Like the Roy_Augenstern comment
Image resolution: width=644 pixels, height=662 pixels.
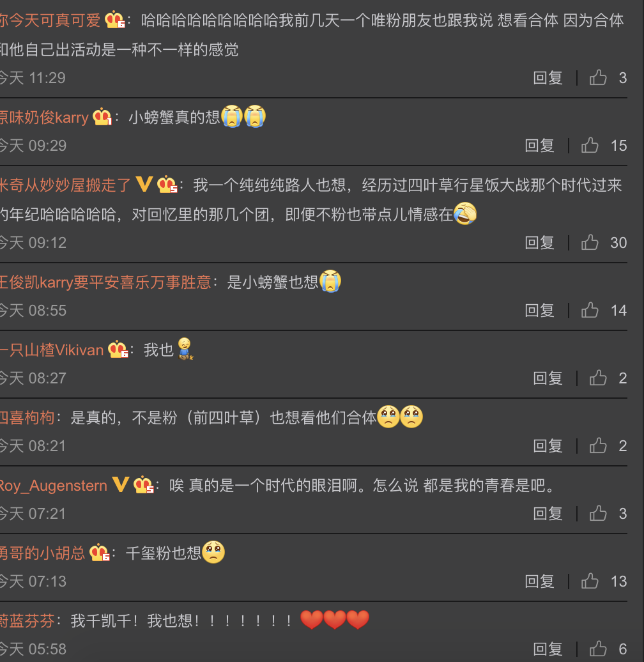tap(598, 513)
